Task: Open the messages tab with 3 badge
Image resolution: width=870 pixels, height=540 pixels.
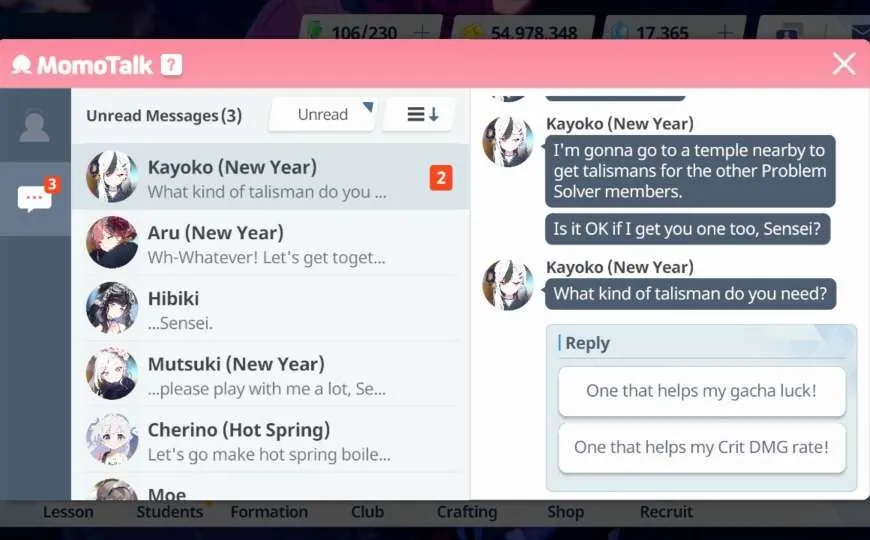Action: 35,199
